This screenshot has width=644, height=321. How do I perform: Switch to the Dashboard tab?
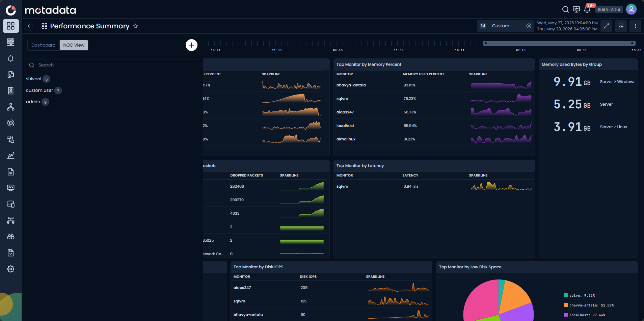click(44, 45)
